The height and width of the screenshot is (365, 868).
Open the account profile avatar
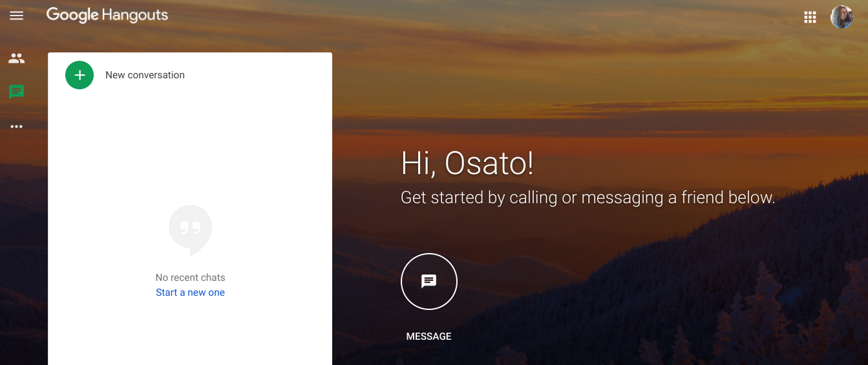(x=842, y=17)
